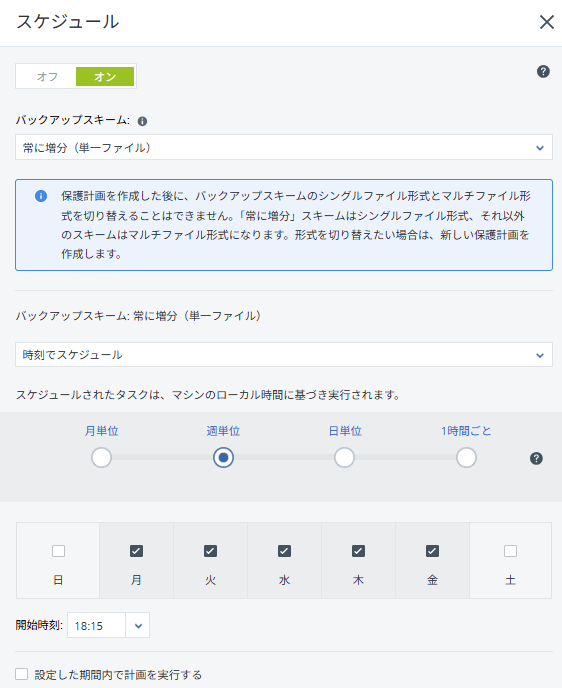Click the text バックアップスキーム: 常に増分（単一ファイル）
Image resolution: width=562 pixels, height=688 pixels.
[x=139, y=315]
